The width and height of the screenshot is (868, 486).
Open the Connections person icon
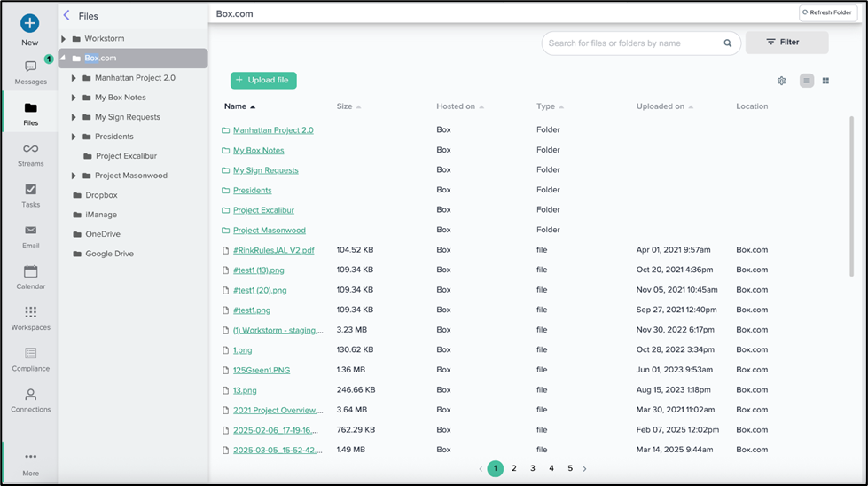[30, 394]
